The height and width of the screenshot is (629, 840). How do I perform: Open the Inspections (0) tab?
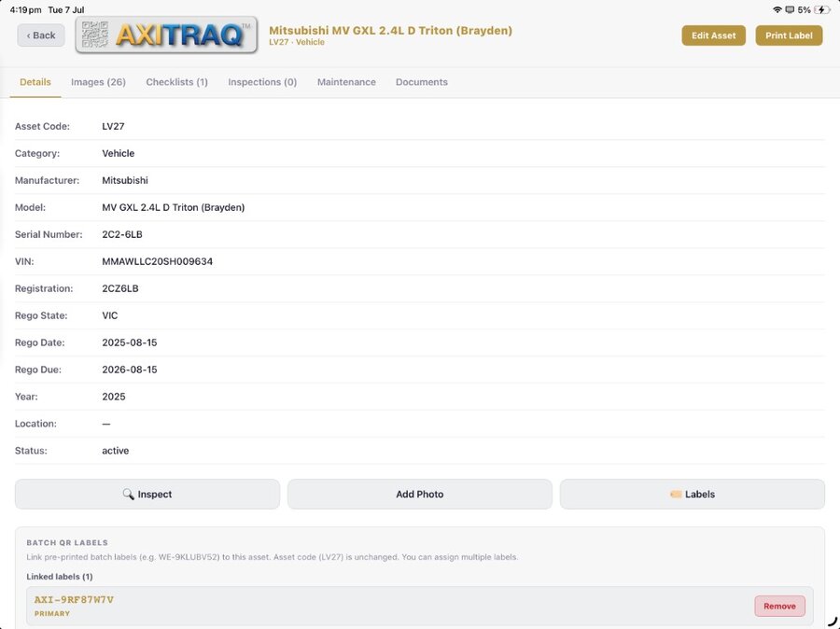[x=262, y=82]
